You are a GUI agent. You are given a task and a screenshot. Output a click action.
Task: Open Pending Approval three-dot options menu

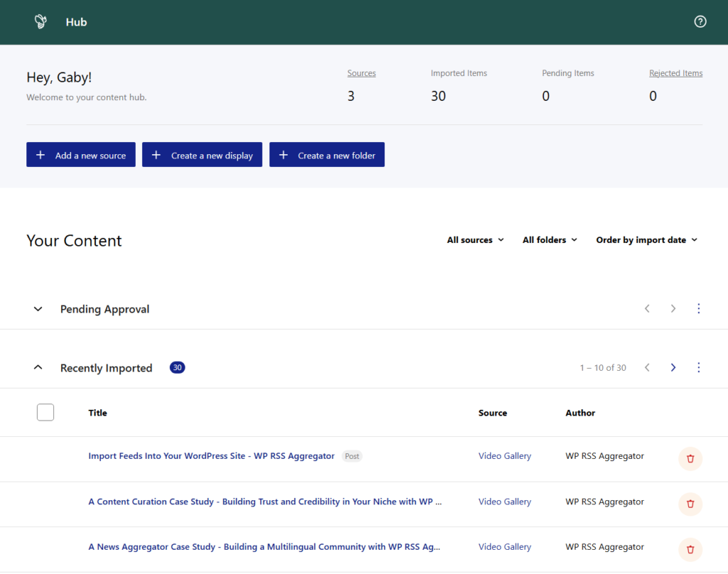(698, 308)
